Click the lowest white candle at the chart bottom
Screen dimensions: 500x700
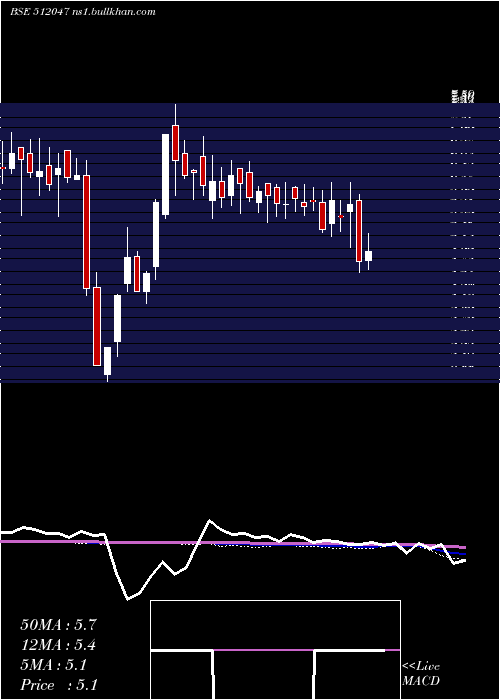(108, 361)
